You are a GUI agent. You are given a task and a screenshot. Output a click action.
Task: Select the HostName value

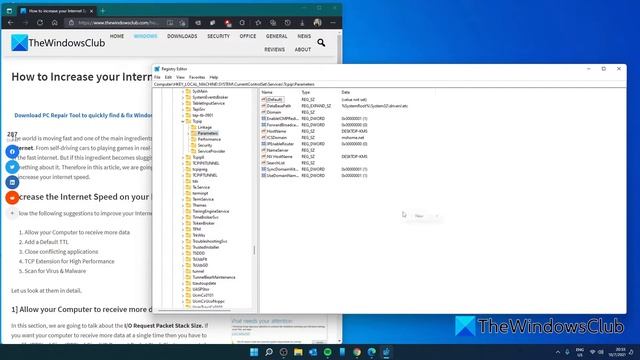click(x=276, y=131)
